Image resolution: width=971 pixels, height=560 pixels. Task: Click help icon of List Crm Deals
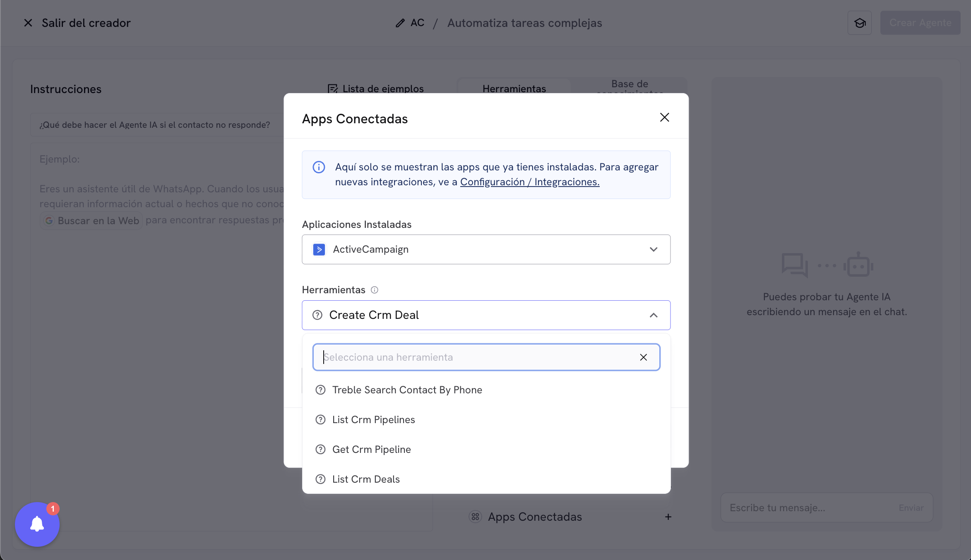(x=320, y=479)
